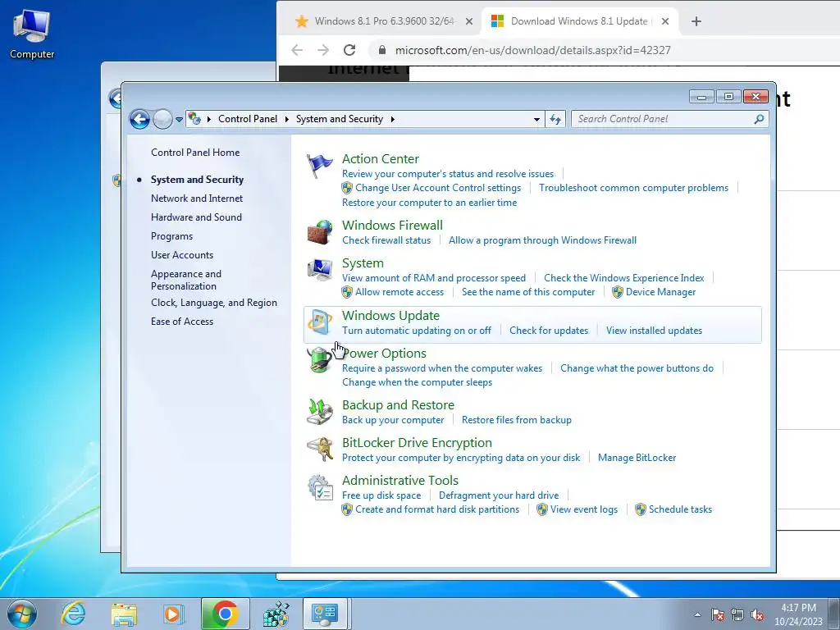The image size is (840, 630).
Task: Click the taskbar clock showing 4:17 PM
Action: pos(798,614)
